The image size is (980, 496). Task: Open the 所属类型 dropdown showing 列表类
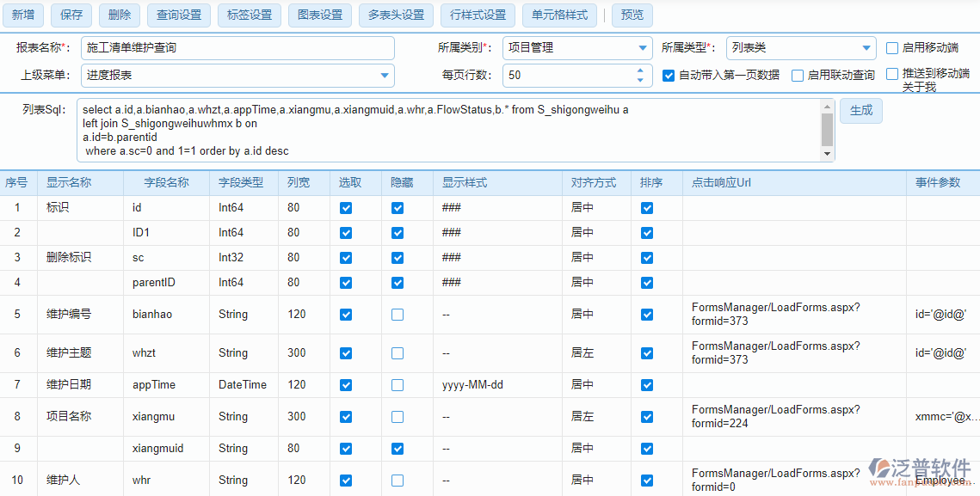click(x=866, y=47)
